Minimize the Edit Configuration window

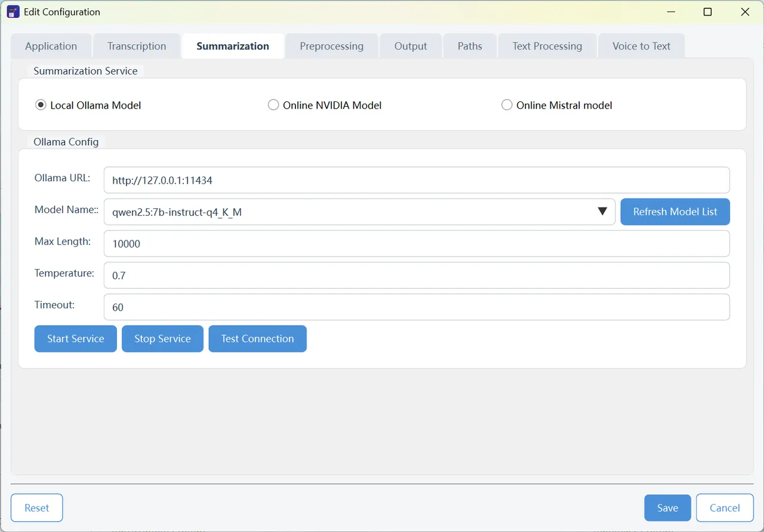671,12
